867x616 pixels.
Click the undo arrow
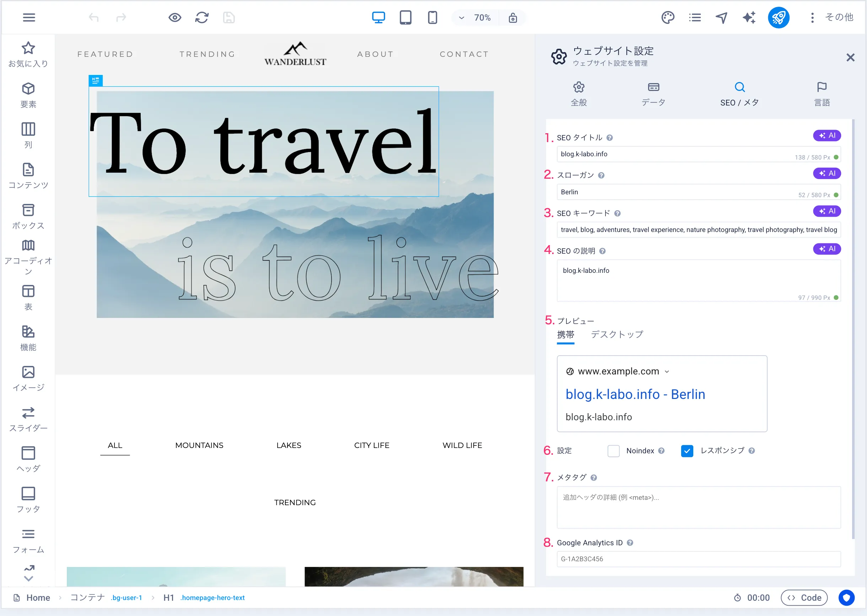tap(94, 17)
